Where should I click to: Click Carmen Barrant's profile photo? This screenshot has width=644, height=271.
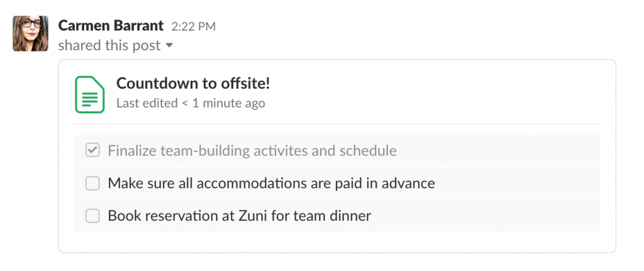point(30,34)
